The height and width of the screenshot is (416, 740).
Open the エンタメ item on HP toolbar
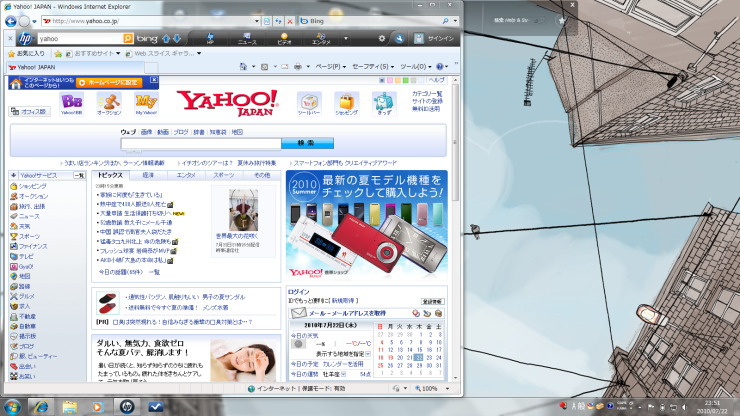pos(321,39)
